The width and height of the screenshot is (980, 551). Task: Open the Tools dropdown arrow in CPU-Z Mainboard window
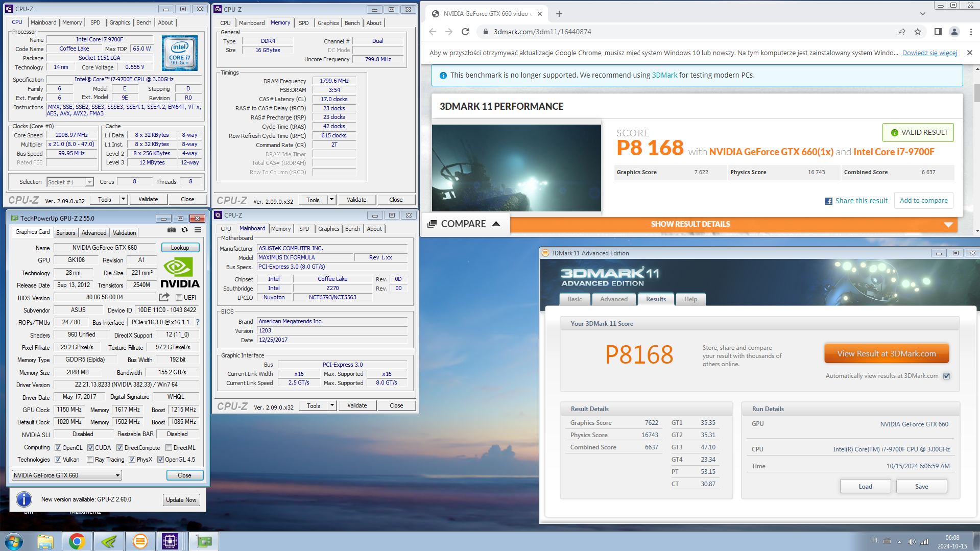point(332,405)
